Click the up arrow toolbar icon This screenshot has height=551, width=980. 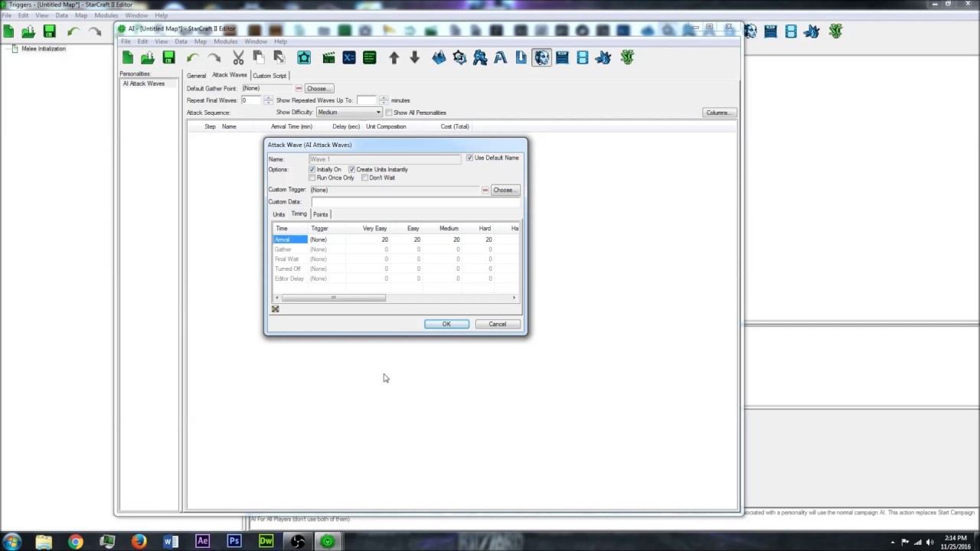pos(394,57)
